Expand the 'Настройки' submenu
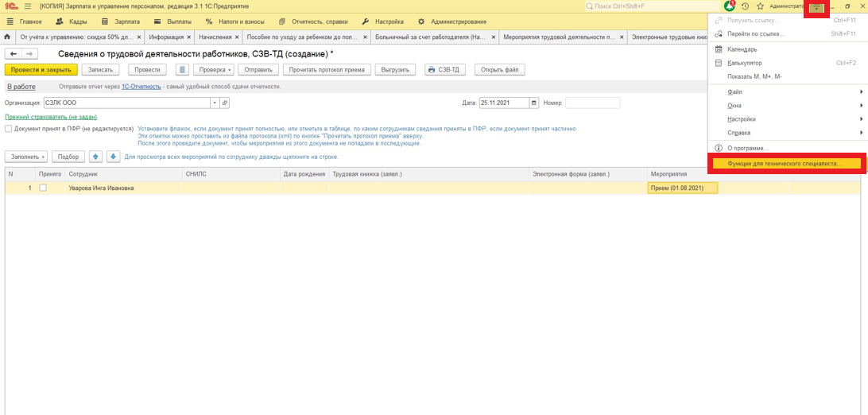Viewport: 868px width, 415px height. tap(787, 119)
